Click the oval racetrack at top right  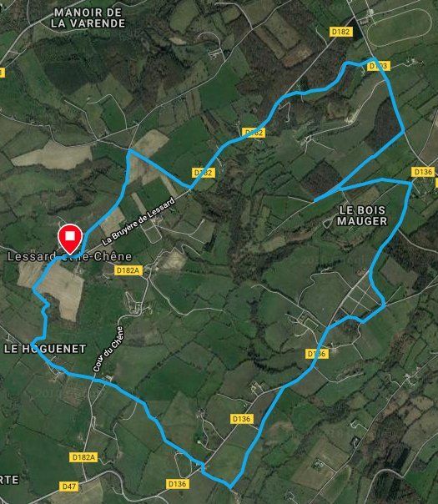pos(399,27)
